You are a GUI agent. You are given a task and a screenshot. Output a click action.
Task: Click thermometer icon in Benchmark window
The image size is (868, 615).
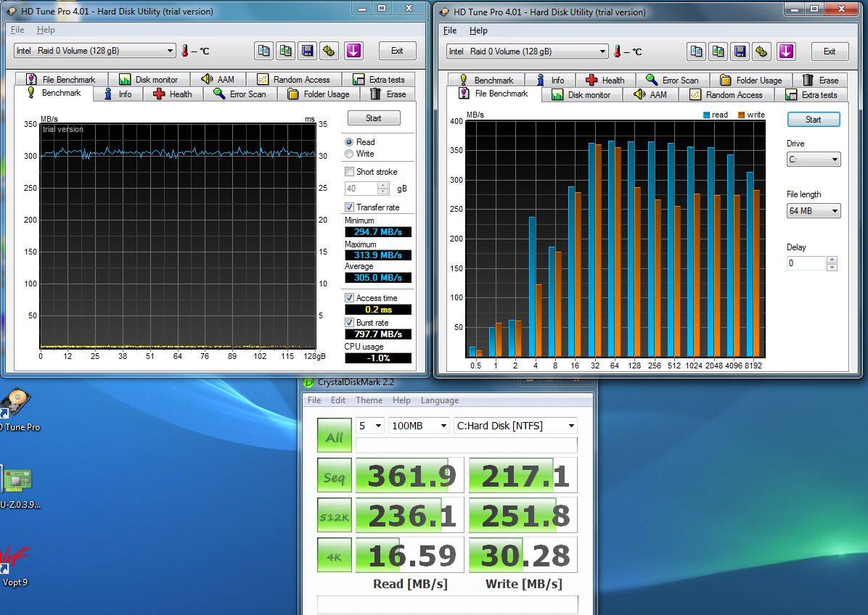pyautogui.click(x=184, y=51)
